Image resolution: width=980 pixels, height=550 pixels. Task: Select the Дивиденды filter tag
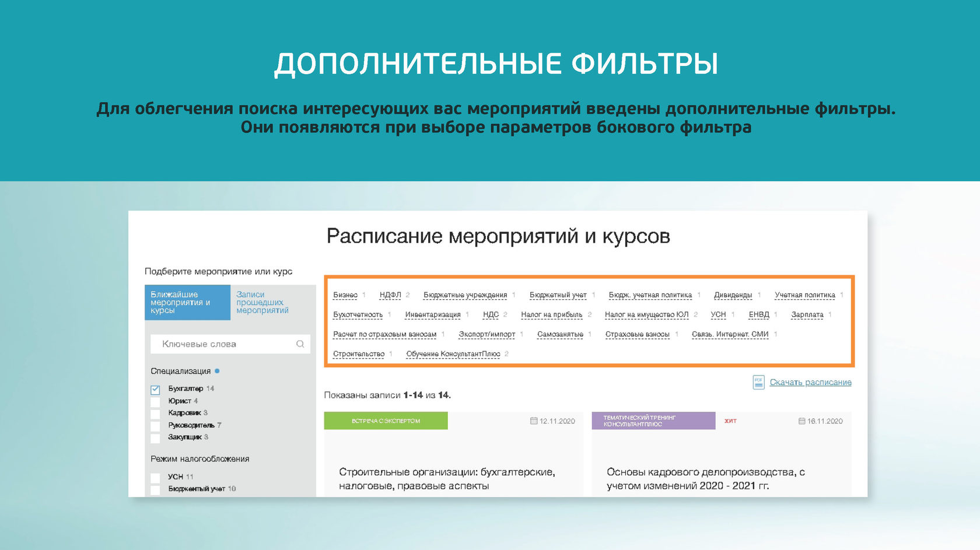click(x=733, y=295)
